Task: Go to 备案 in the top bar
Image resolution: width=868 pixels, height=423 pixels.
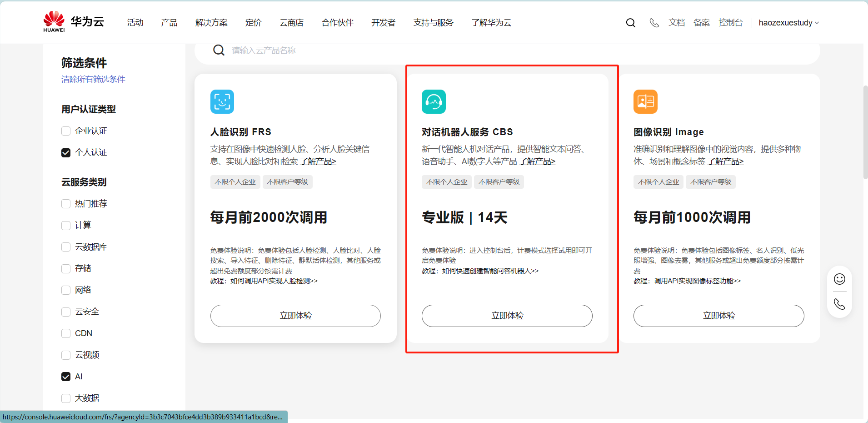Action: 702,23
